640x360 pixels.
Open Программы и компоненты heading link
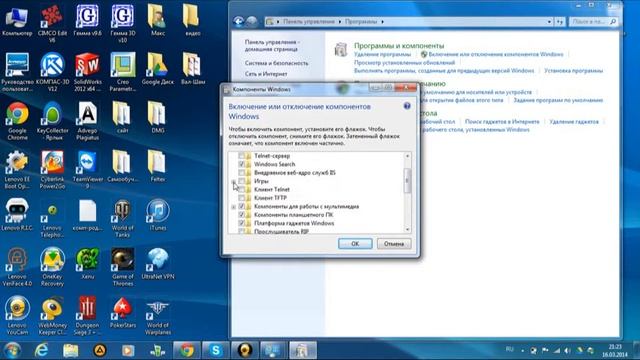click(x=399, y=46)
